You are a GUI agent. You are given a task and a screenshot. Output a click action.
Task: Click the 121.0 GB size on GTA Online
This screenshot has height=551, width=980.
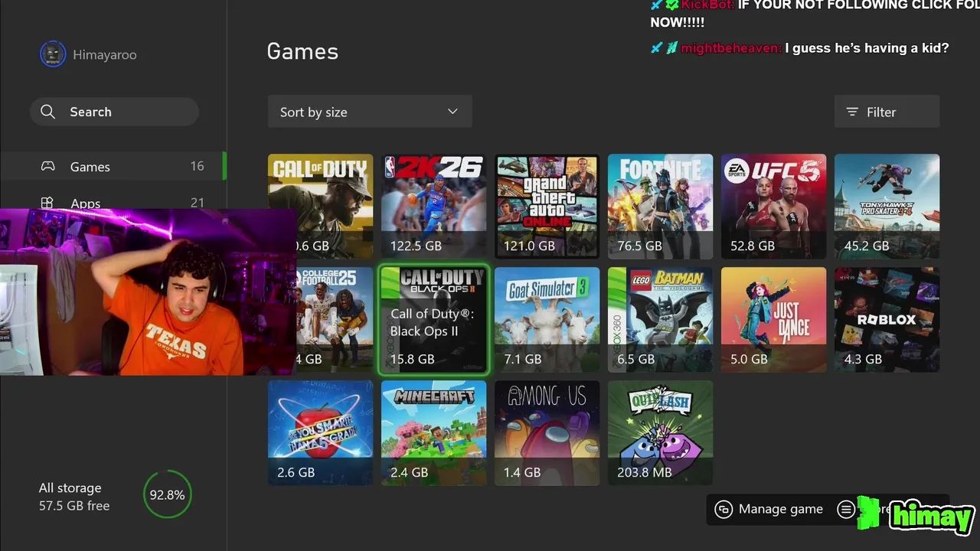(x=529, y=246)
